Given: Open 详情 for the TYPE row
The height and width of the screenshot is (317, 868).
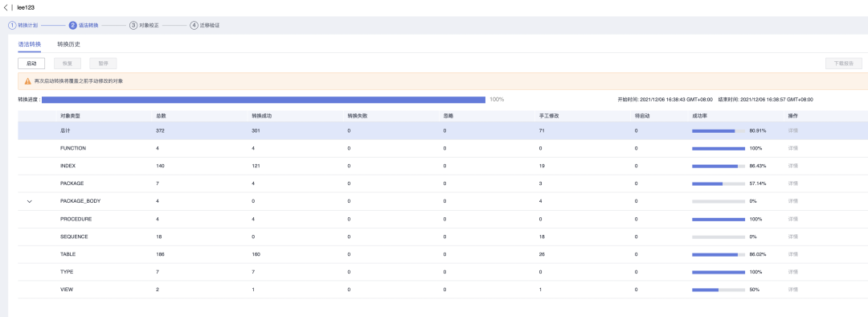Looking at the screenshot, I should click(x=792, y=272).
